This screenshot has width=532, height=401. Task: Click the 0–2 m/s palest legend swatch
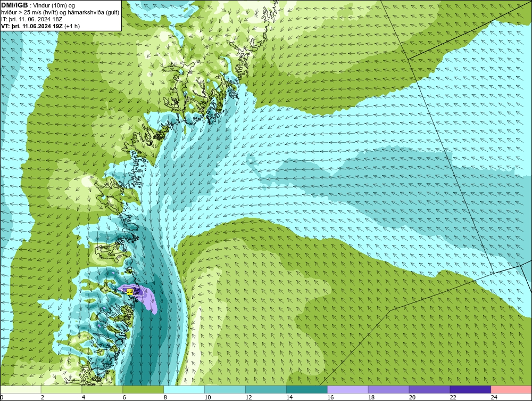21,389
